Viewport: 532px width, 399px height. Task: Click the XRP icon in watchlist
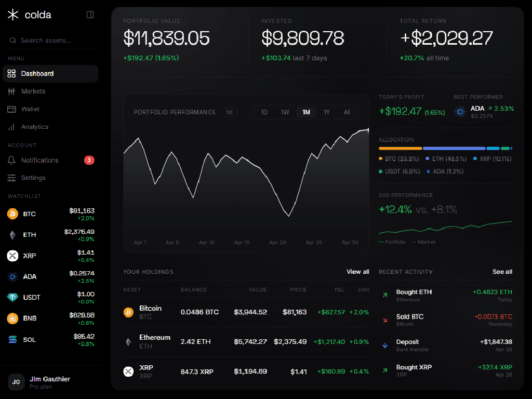click(x=12, y=256)
